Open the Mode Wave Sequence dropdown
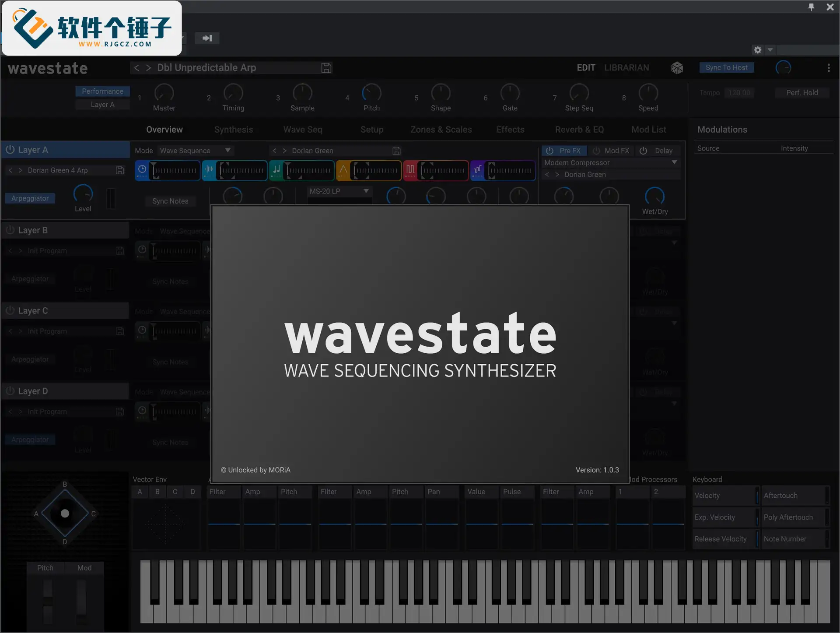This screenshot has width=840, height=633. point(196,151)
